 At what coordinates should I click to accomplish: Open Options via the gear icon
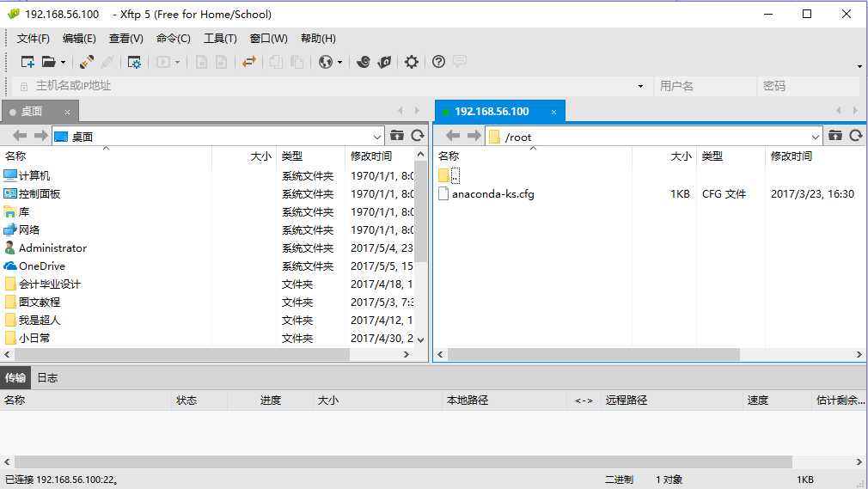coord(411,62)
